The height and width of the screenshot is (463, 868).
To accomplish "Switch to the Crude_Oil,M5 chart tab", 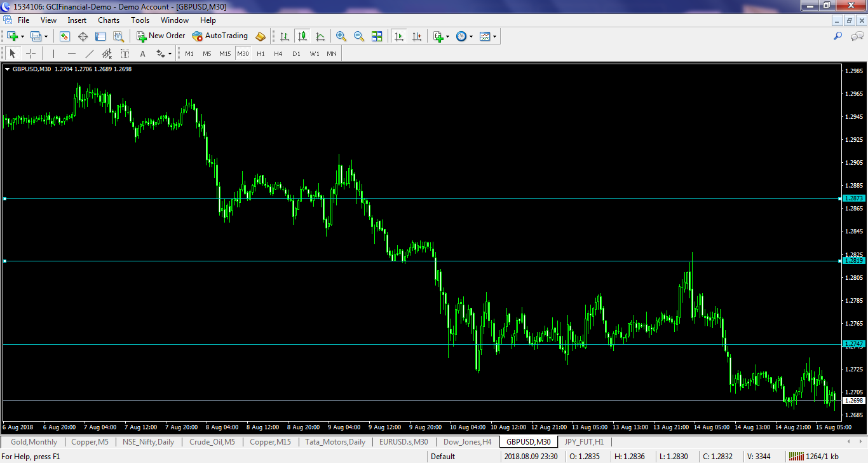I will [x=212, y=442].
